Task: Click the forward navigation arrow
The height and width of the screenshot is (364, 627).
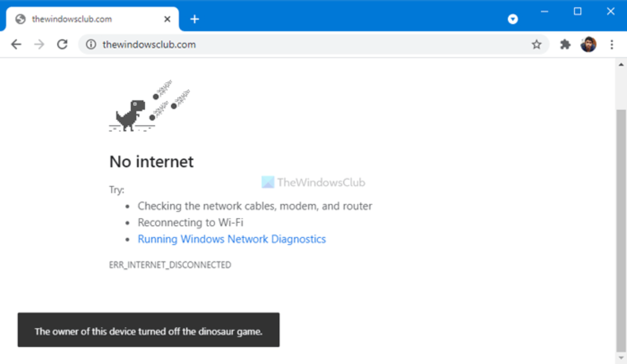Action: 39,44
